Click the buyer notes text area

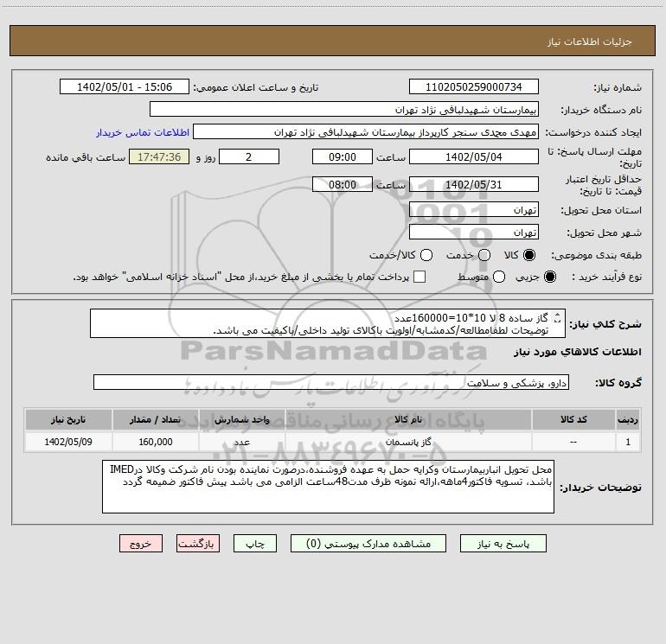pos(328,487)
